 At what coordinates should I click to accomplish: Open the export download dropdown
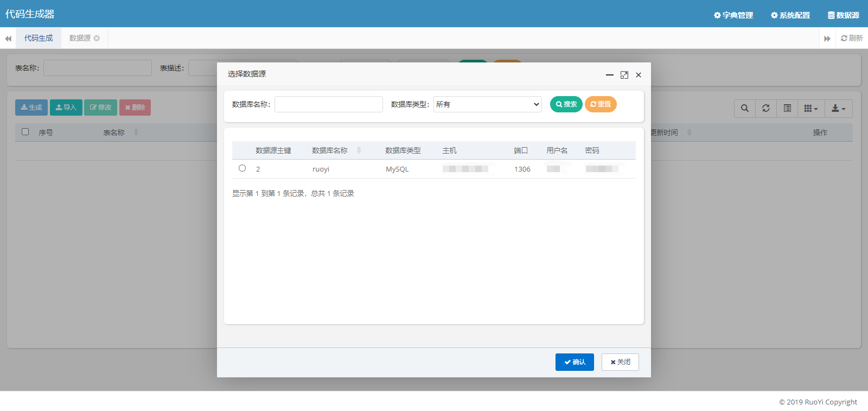click(x=839, y=109)
